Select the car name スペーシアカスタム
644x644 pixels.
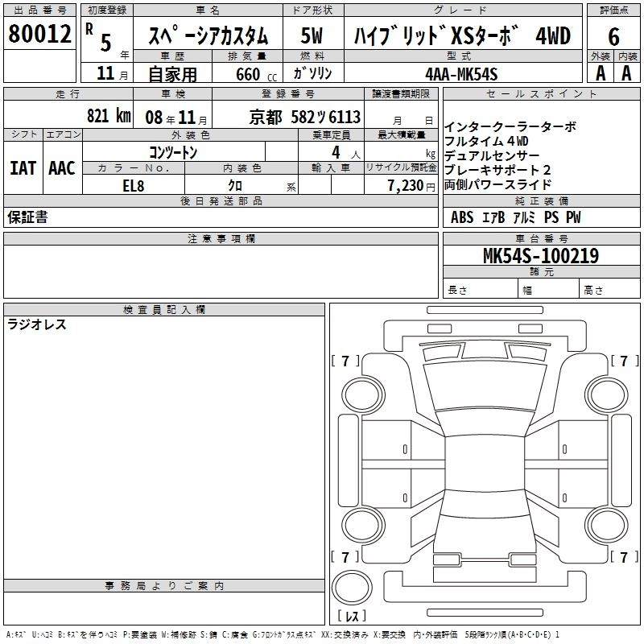pos(208,35)
